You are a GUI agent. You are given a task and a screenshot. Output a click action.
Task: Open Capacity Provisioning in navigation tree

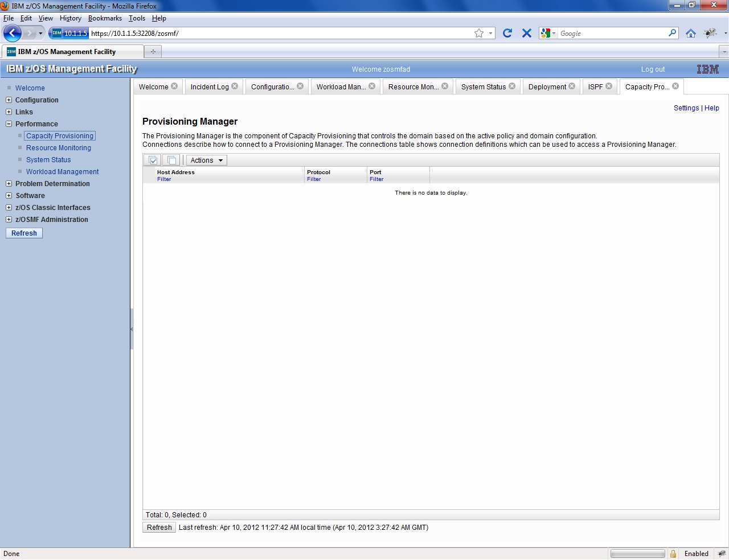(x=60, y=136)
